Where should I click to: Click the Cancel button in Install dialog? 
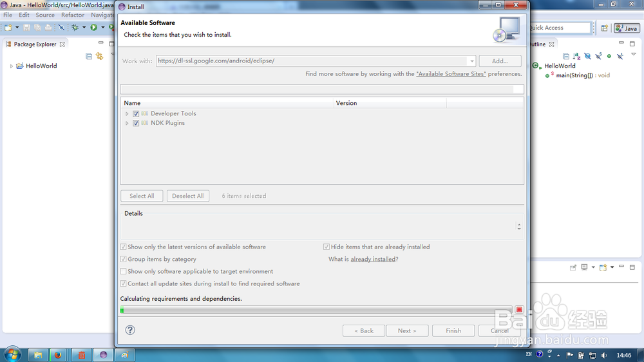pyautogui.click(x=500, y=331)
